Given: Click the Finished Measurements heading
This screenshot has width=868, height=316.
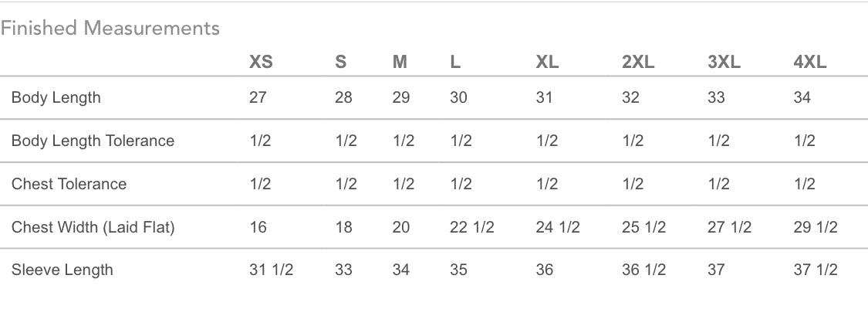Looking at the screenshot, I should (x=110, y=29).
